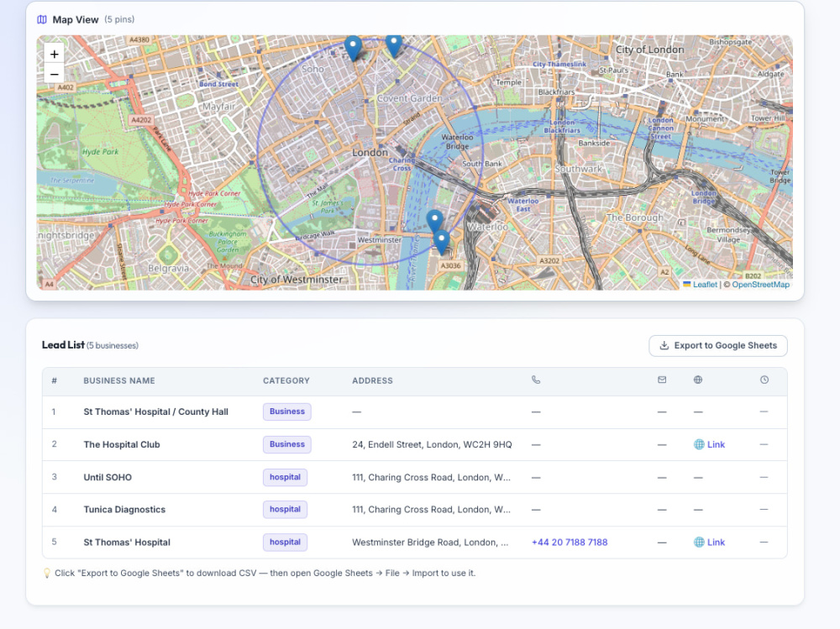
Task: Call St Thomas' Hospital phone number +44 20 7188 7188
Action: (570, 543)
